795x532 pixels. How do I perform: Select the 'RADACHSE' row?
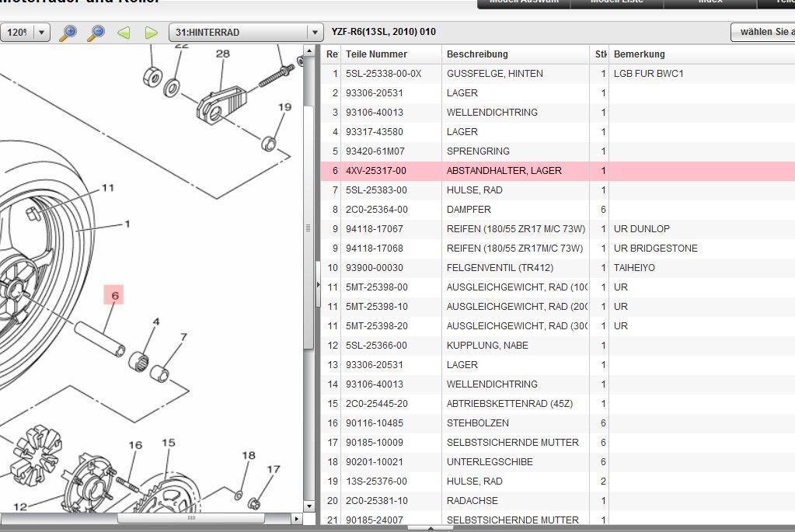point(558,501)
